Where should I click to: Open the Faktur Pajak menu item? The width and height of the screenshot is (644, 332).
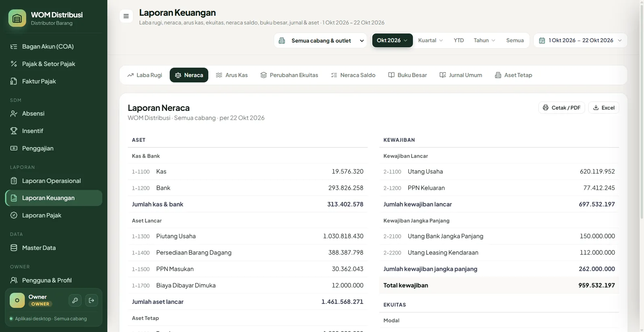click(x=54, y=81)
